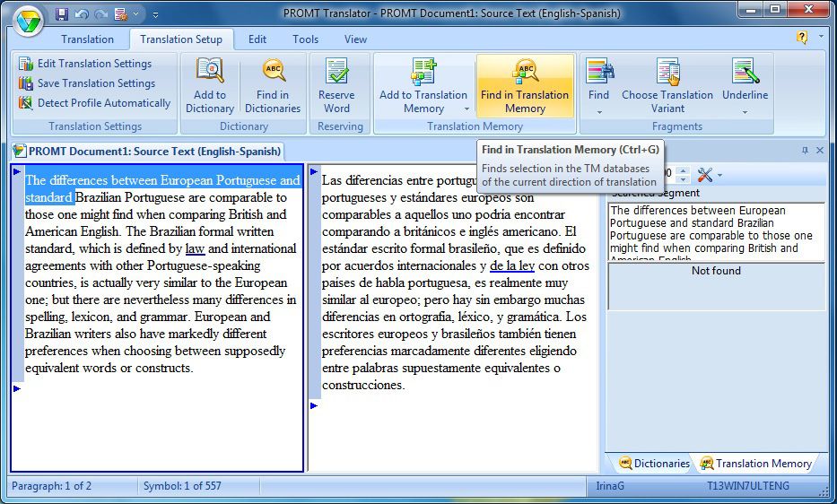This screenshot has height=504, width=837.
Task: Expand the arrow beside the Help icon
Action: coord(821,36)
